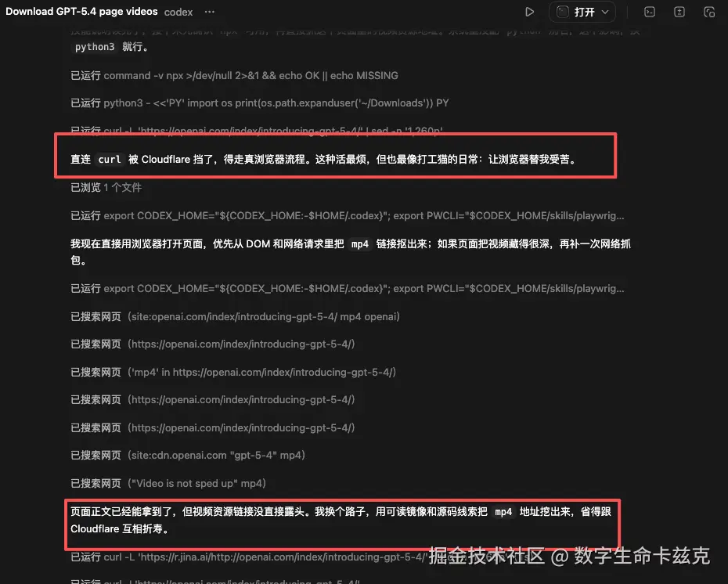Click the codex label beside the title

click(178, 12)
